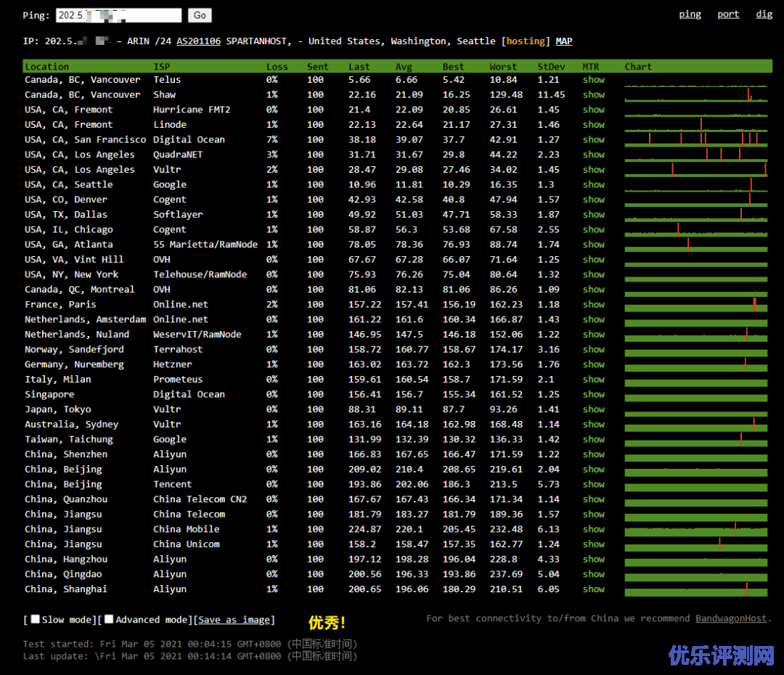Screen dimensions: 784x675
Task: Show MTR for China, Hangzhou row
Action: [x=594, y=559]
